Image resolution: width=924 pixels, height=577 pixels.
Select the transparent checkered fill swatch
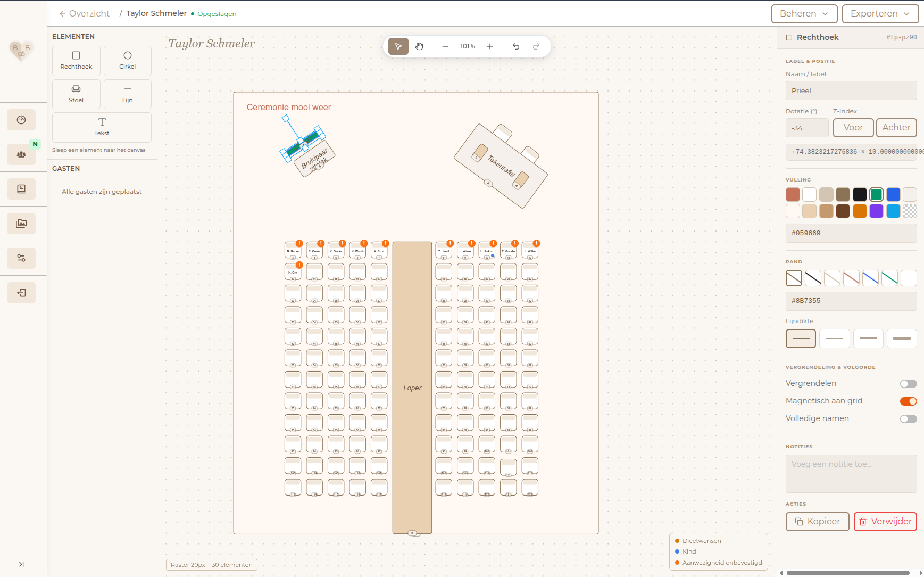[910, 211]
